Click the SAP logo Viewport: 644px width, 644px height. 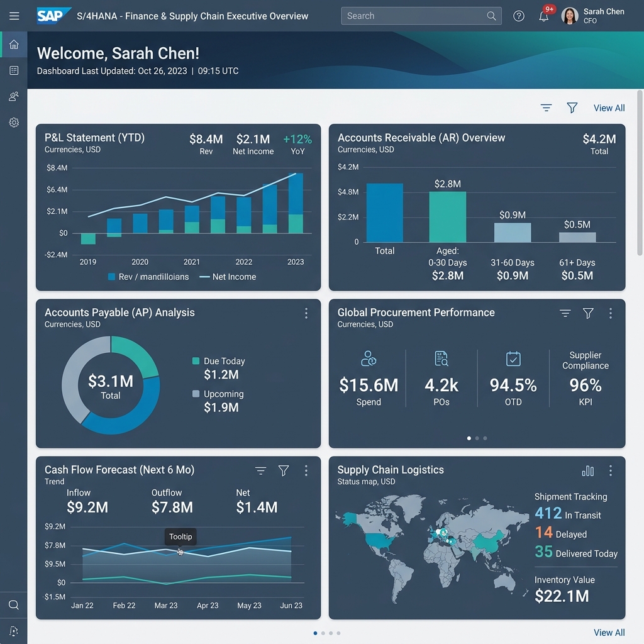coord(53,16)
